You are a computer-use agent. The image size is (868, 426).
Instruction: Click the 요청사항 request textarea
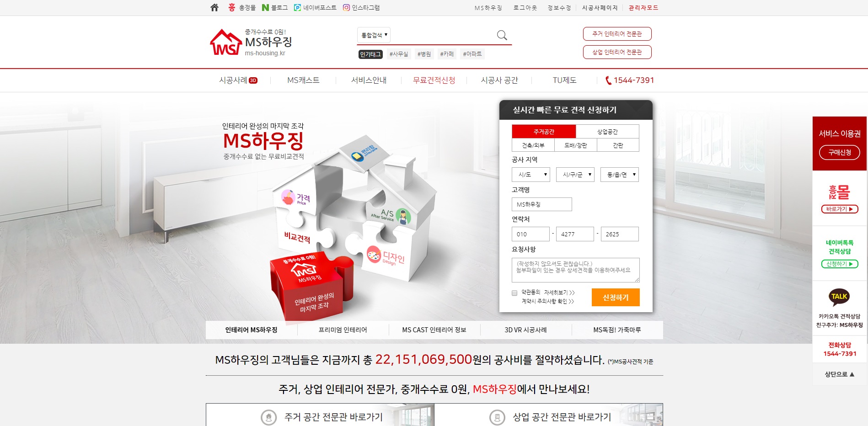[x=575, y=270]
